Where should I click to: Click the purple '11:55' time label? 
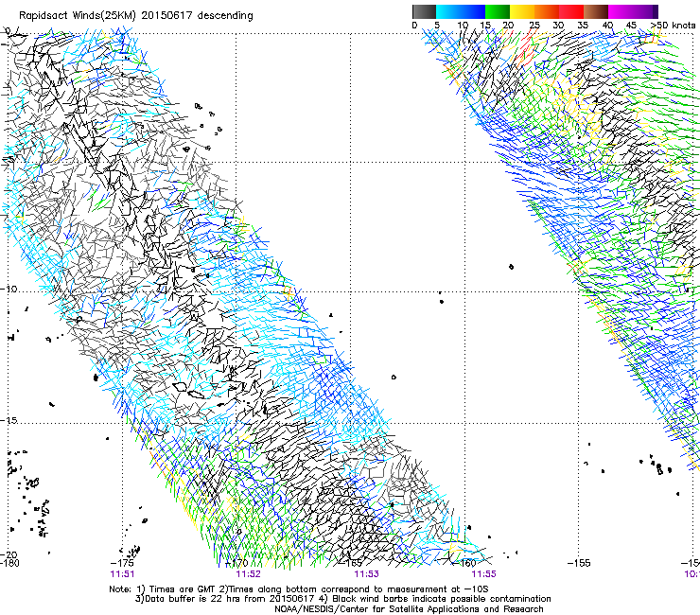(484, 574)
